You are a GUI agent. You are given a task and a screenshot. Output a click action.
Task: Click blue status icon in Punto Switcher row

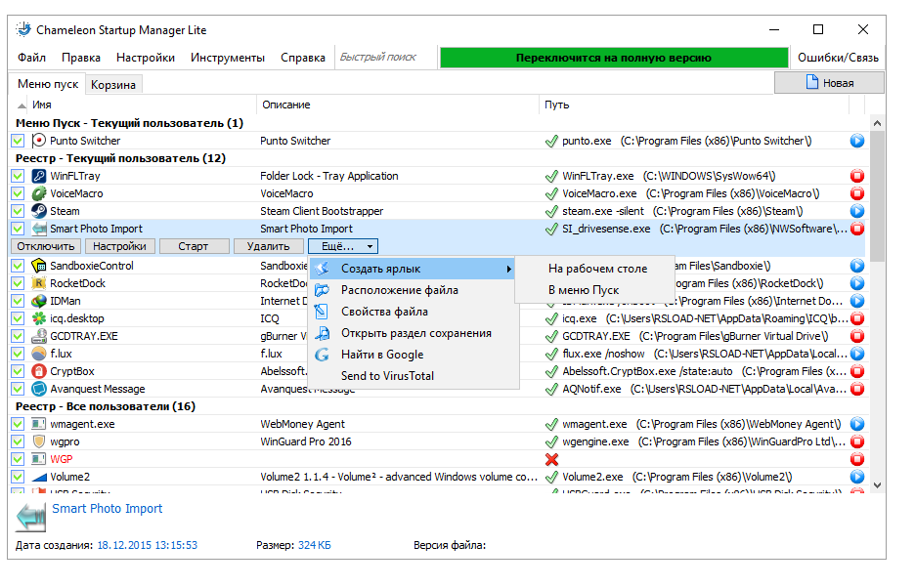click(x=856, y=141)
